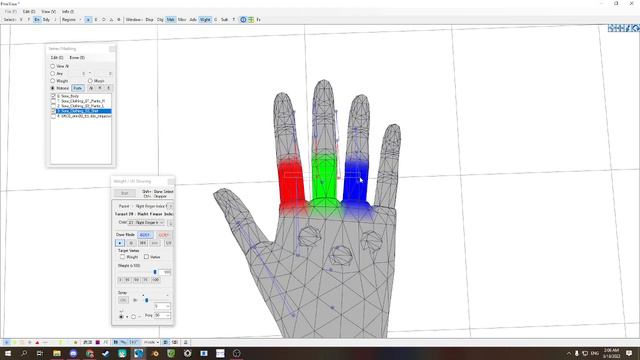This screenshot has width=640, height=360.
Task: Click the blue dot icon in bottom toolbar
Action: tap(7, 342)
